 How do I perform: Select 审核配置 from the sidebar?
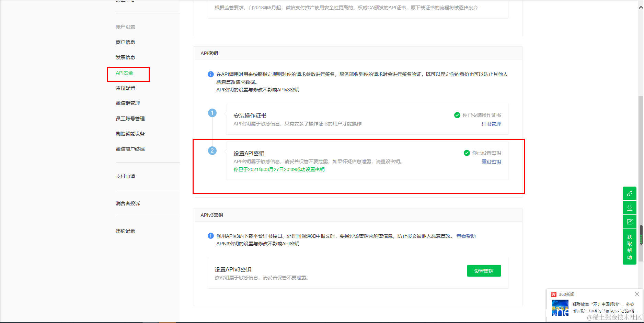[126, 88]
